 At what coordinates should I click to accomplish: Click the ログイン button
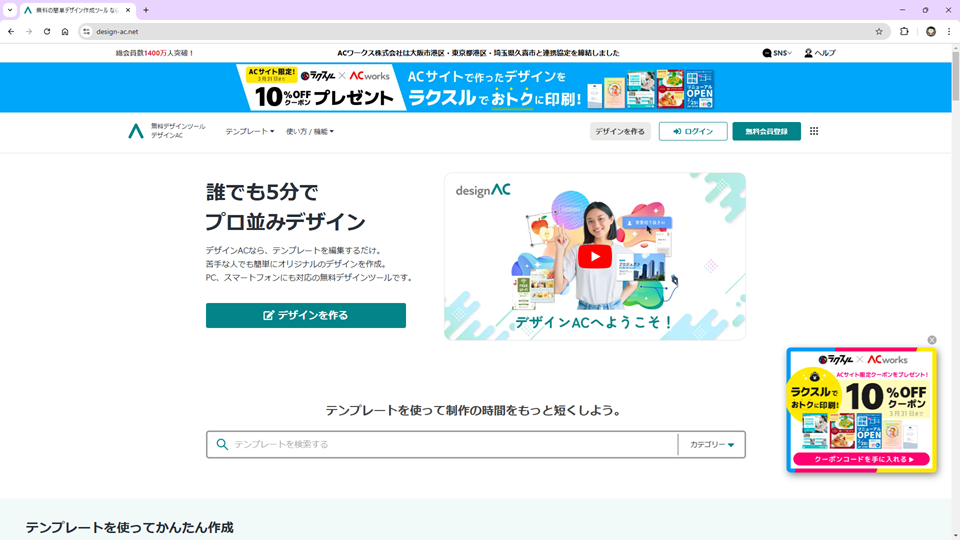coord(693,131)
